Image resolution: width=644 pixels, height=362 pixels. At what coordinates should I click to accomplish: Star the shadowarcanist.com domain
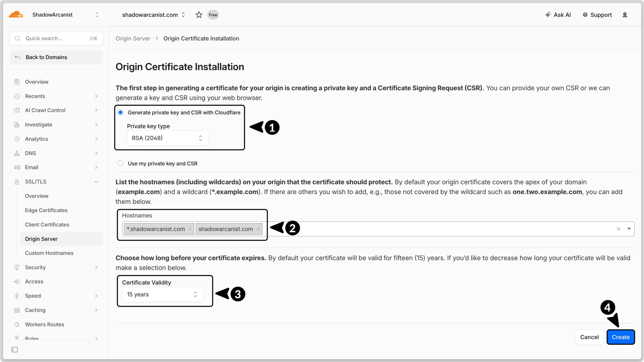click(199, 15)
